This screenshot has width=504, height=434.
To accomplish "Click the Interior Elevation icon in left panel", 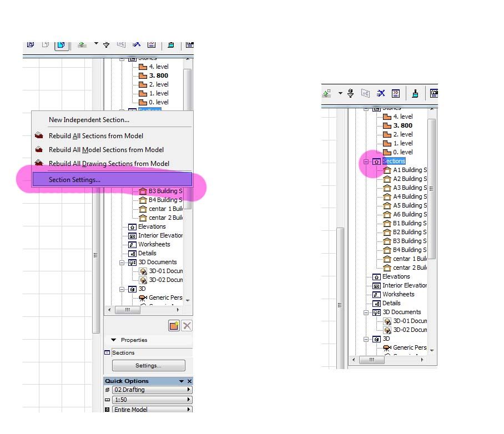I will 132,236.
